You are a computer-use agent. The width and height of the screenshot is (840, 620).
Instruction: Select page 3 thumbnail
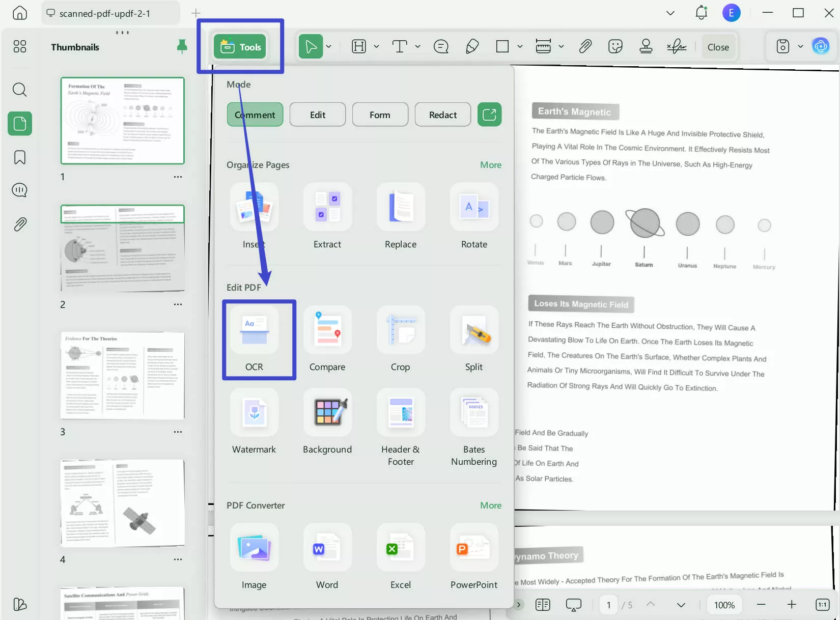123,376
